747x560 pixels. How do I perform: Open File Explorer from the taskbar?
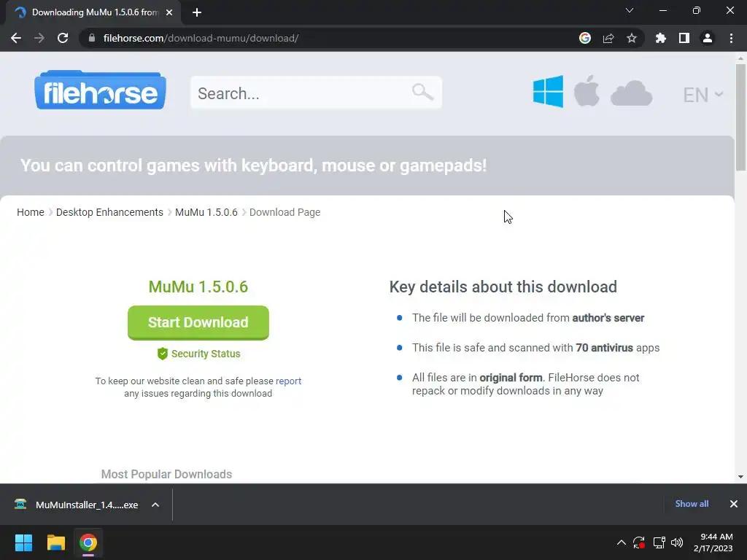(55, 542)
